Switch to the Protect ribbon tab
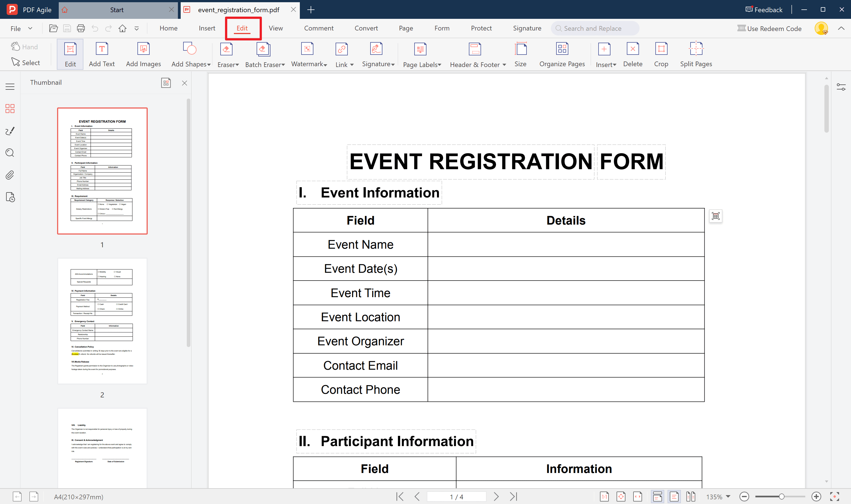 tap(481, 28)
